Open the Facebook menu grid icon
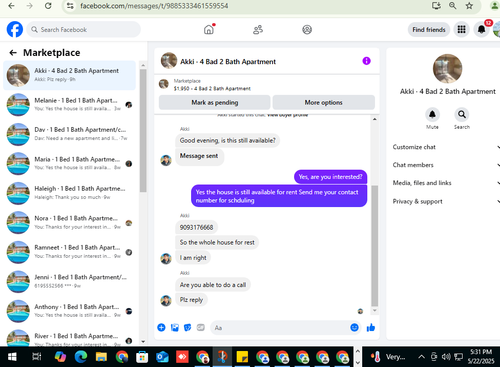 tap(461, 29)
